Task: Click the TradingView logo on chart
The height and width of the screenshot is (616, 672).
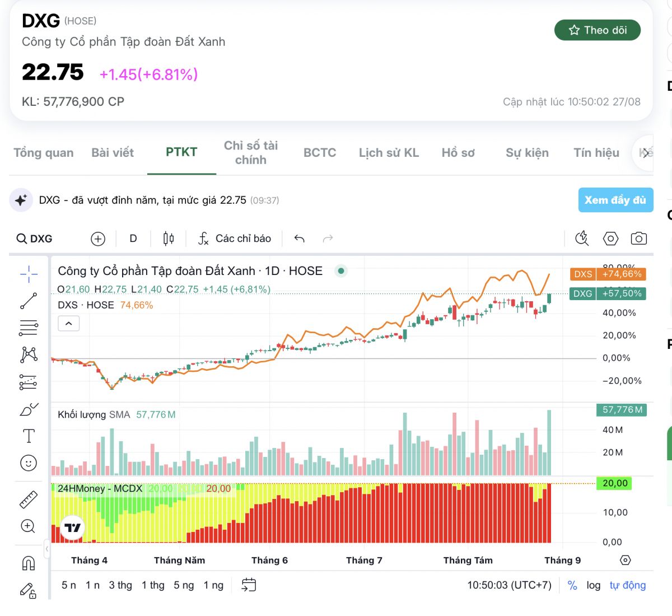Action: click(x=72, y=528)
